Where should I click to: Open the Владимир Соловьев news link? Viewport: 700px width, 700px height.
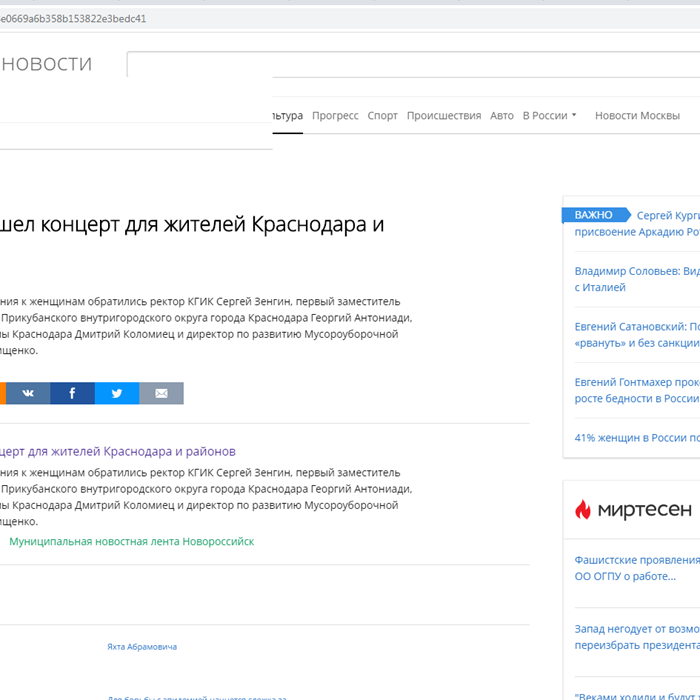[637, 279]
